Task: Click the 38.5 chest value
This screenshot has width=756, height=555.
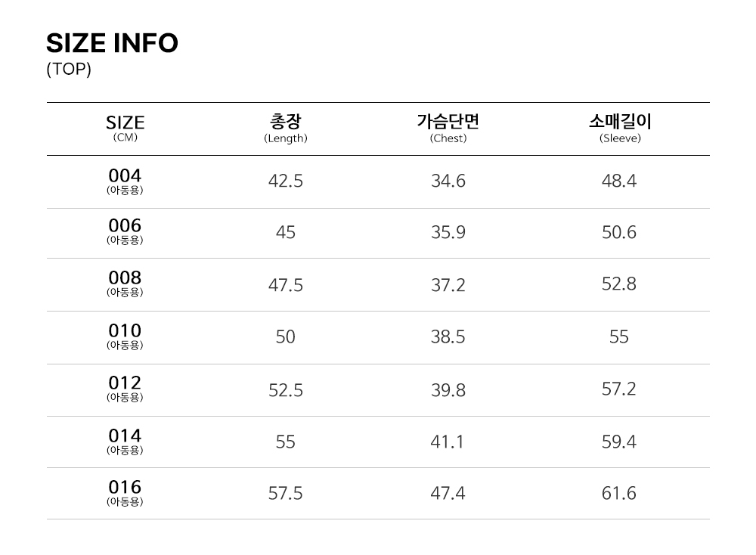Action: pos(448,337)
